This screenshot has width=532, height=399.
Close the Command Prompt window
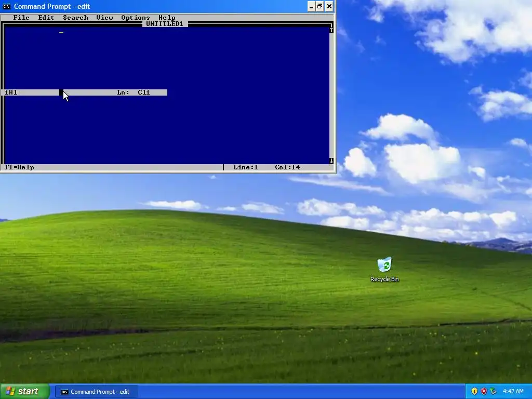pos(329,6)
